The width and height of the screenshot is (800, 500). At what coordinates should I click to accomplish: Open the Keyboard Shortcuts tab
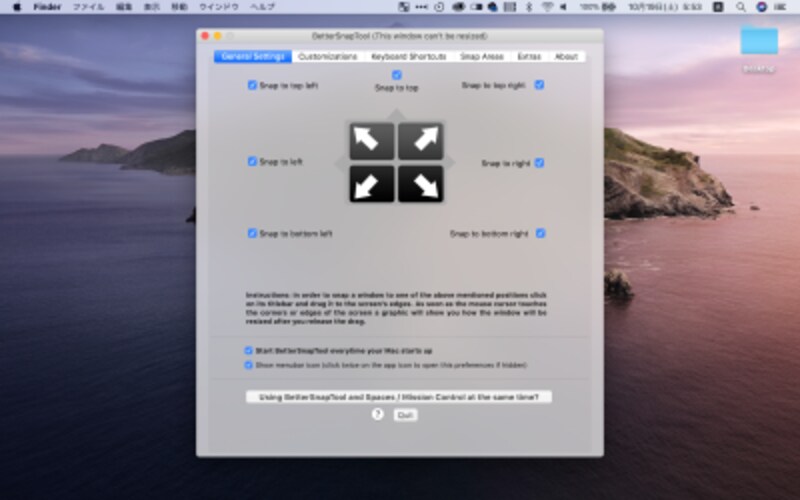click(x=409, y=56)
